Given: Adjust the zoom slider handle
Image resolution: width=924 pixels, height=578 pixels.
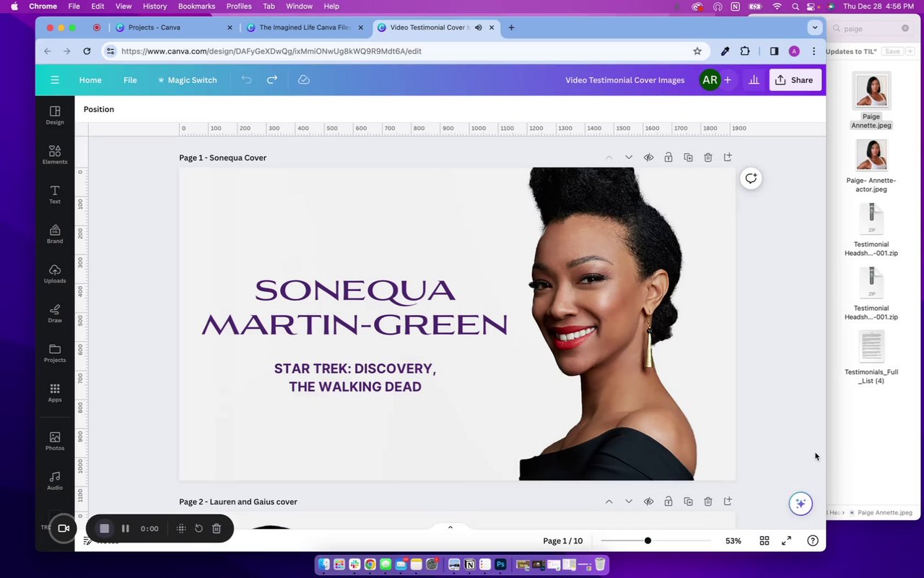Looking at the screenshot, I should 648,540.
